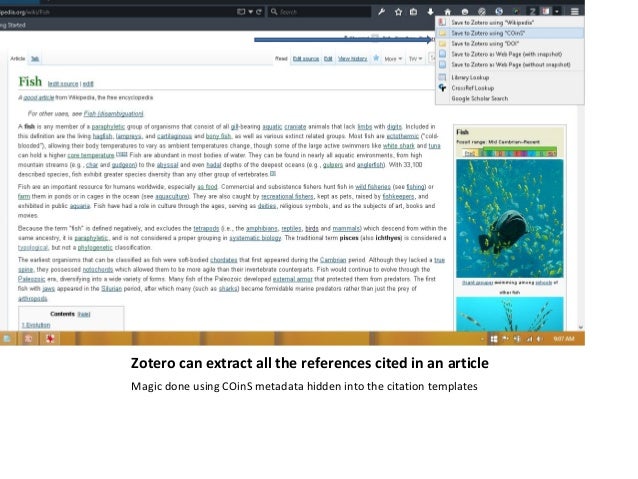Open the aquaculture link
The height and width of the screenshot is (479, 638).
pos(171,197)
